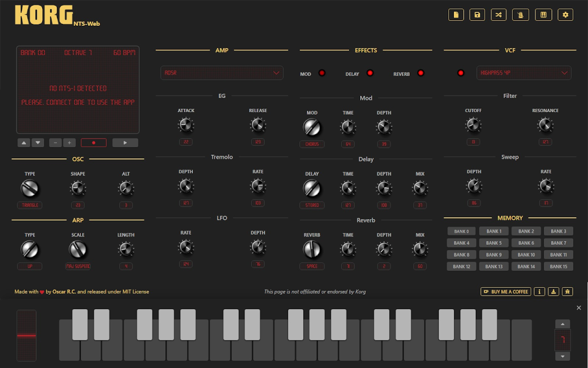This screenshot has width=588, height=368.
Task: Click the plus button below the display
Action: pos(69,143)
